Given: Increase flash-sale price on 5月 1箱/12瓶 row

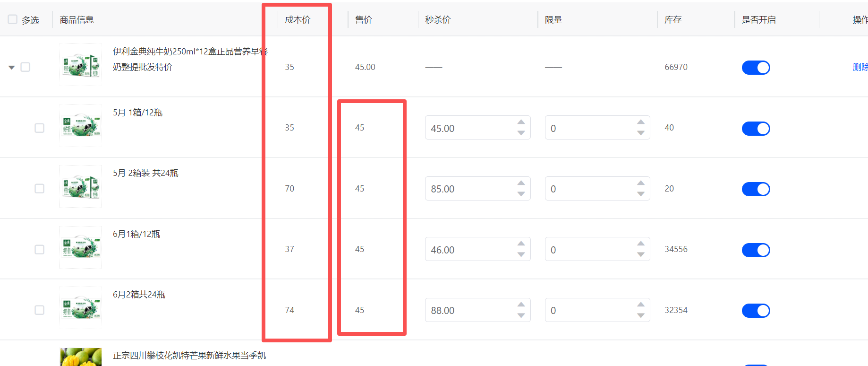Looking at the screenshot, I should [x=521, y=122].
